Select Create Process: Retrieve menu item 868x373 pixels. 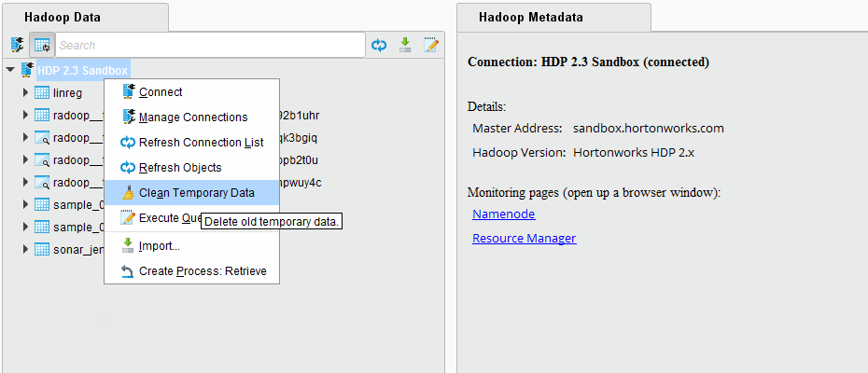[x=203, y=271]
